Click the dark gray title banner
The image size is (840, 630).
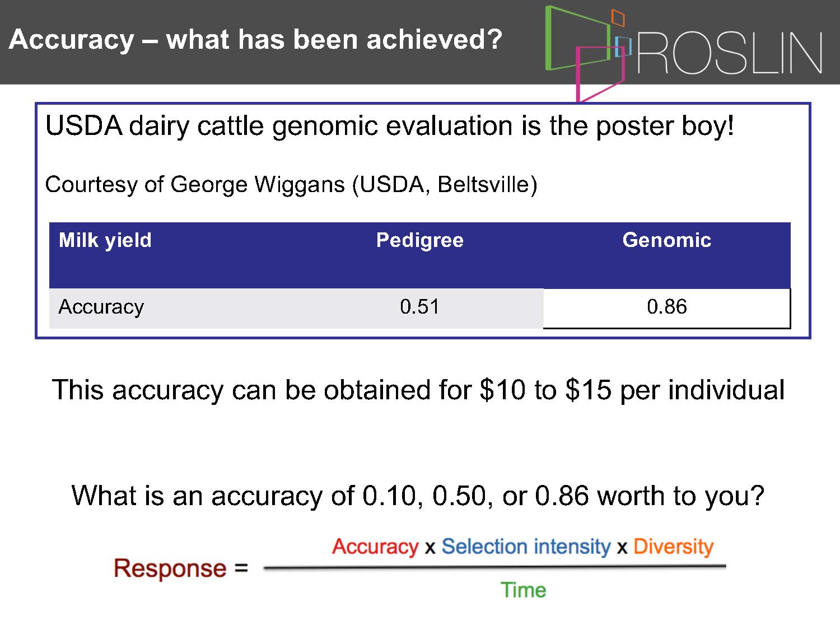click(x=420, y=42)
